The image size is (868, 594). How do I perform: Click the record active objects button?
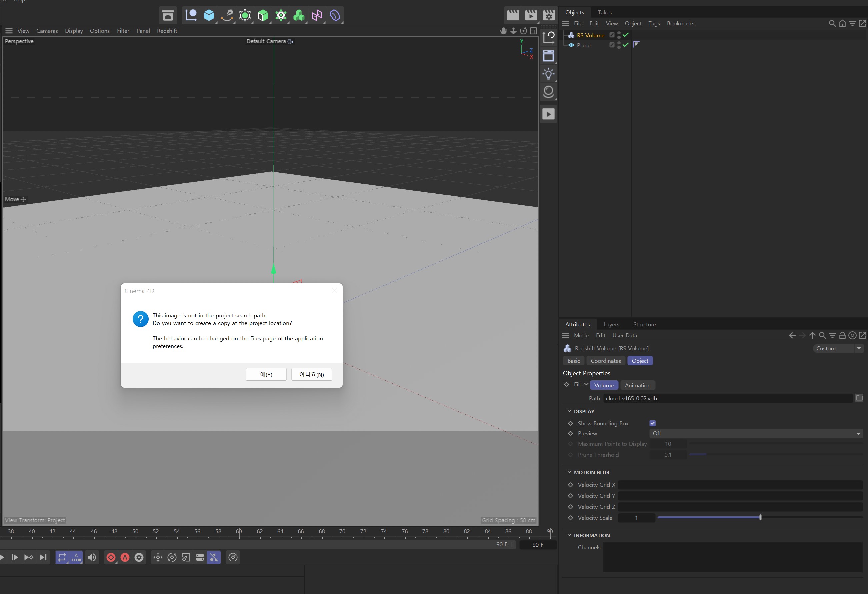click(x=111, y=557)
